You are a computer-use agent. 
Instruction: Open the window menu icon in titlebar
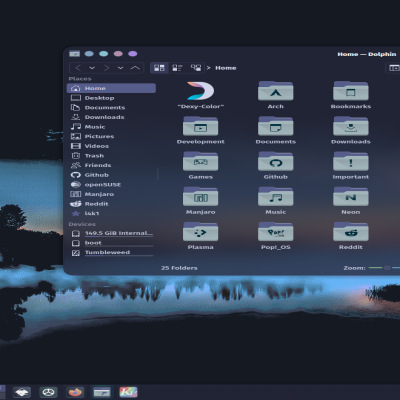coord(74,54)
